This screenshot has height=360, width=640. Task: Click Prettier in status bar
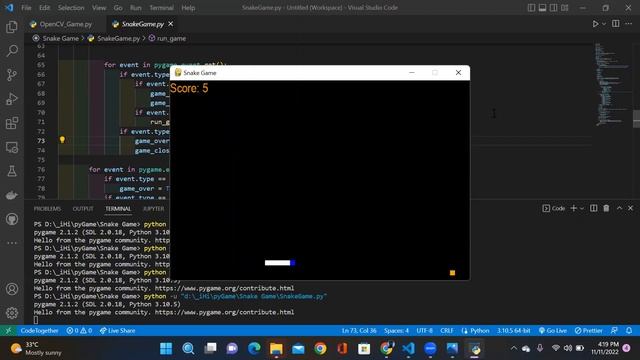pyautogui.click(x=588, y=331)
